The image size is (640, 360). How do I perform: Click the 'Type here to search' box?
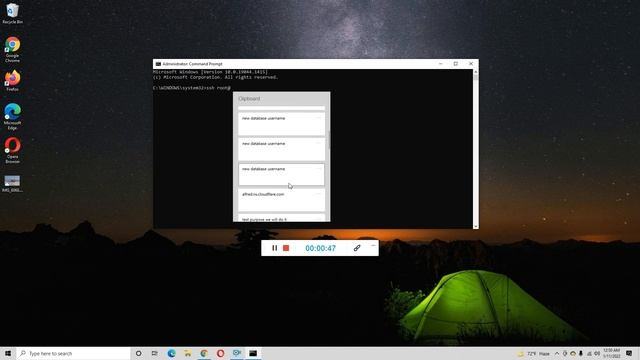[73, 353]
